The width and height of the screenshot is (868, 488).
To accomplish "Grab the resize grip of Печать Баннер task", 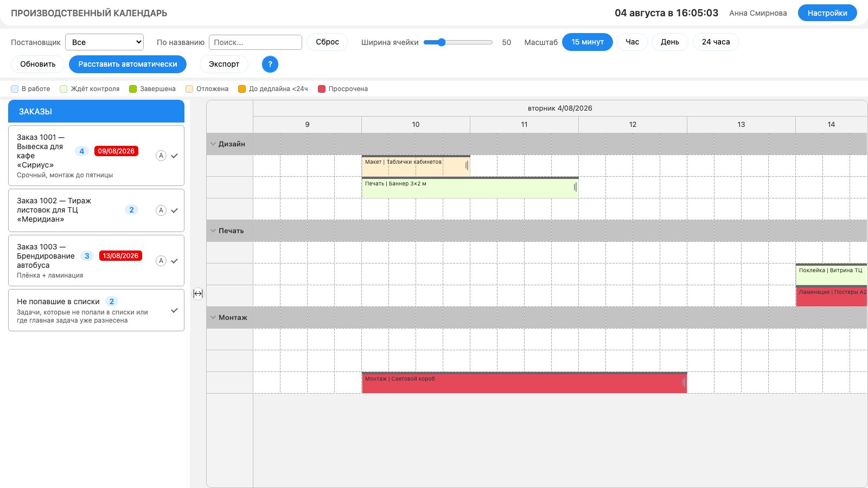I will tap(575, 187).
